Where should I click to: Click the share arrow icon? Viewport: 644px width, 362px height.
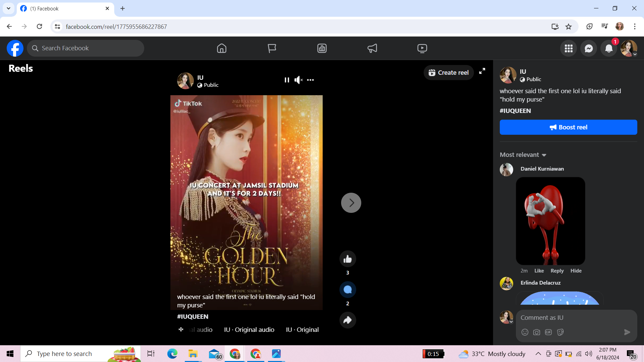pyautogui.click(x=347, y=320)
